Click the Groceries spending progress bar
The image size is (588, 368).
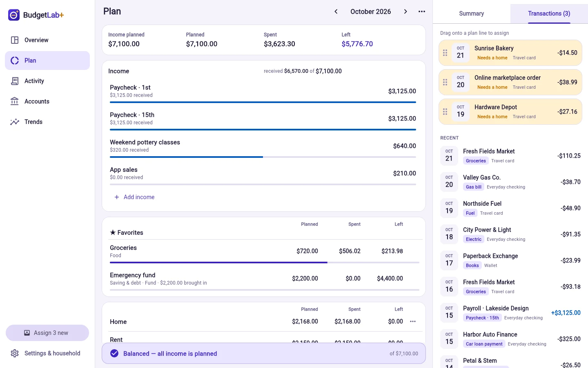(x=265, y=263)
